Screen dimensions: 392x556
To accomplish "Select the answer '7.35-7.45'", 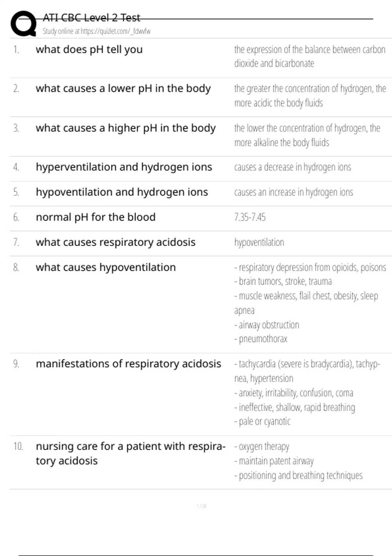I will [x=250, y=217].
